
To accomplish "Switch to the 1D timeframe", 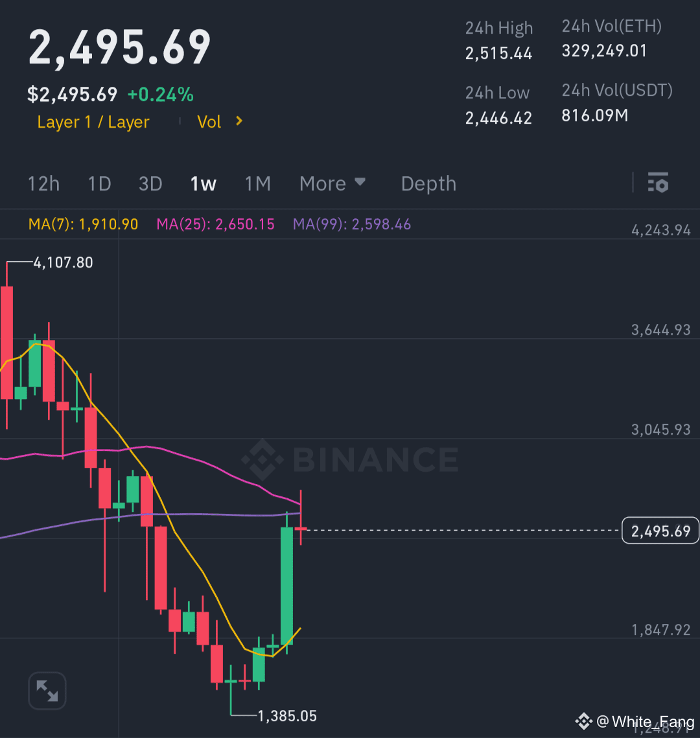I will [99, 183].
